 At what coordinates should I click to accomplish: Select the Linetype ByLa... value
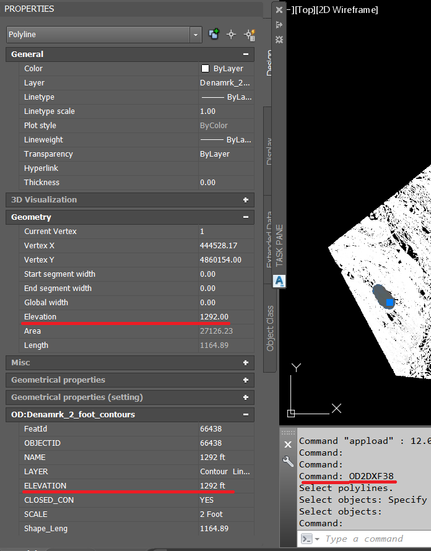(x=226, y=97)
